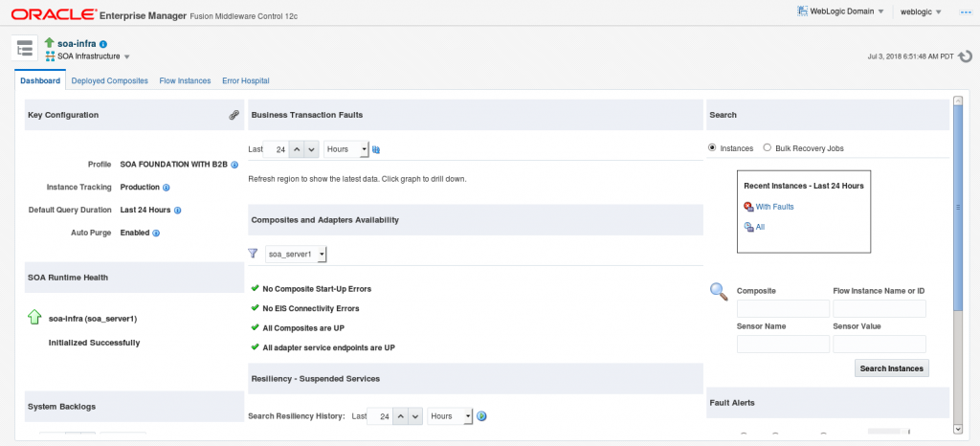Expand the SOA Infrastructure dropdown menu
Viewport: 980px width, 446px height.
click(x=127, y=56)
